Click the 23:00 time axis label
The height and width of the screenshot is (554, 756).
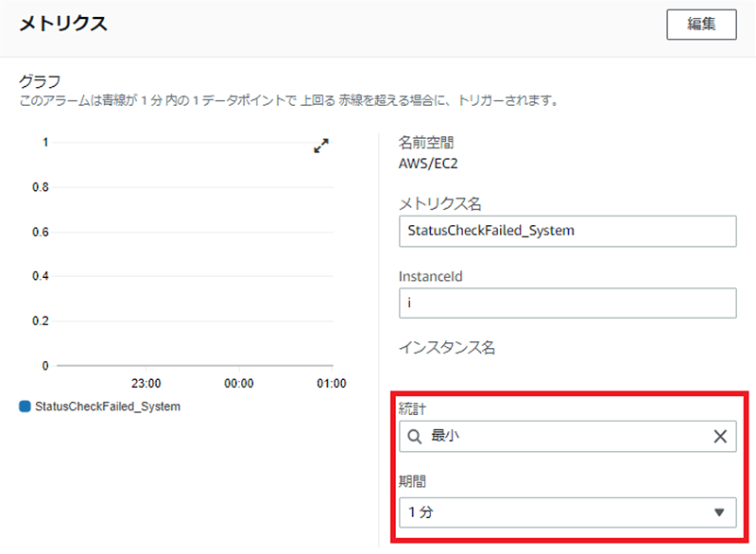click(x=146, y=383)
